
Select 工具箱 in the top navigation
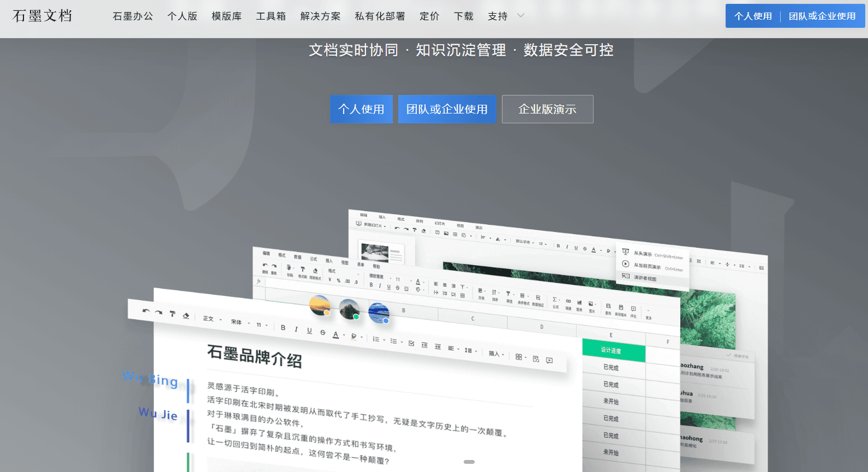271,16
